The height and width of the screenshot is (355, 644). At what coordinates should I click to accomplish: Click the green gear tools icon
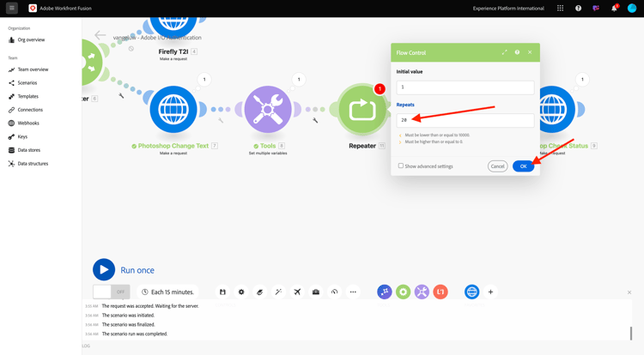click(x=404, y=292)
